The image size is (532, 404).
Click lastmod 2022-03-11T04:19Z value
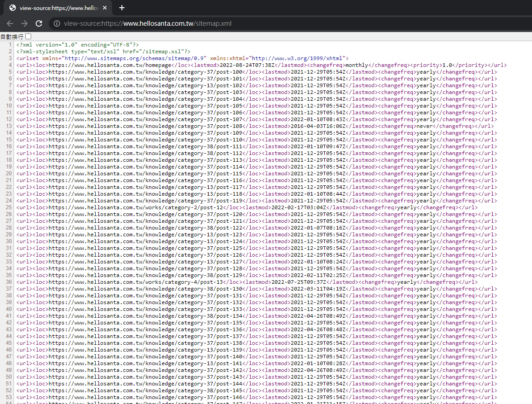(318, 289)
